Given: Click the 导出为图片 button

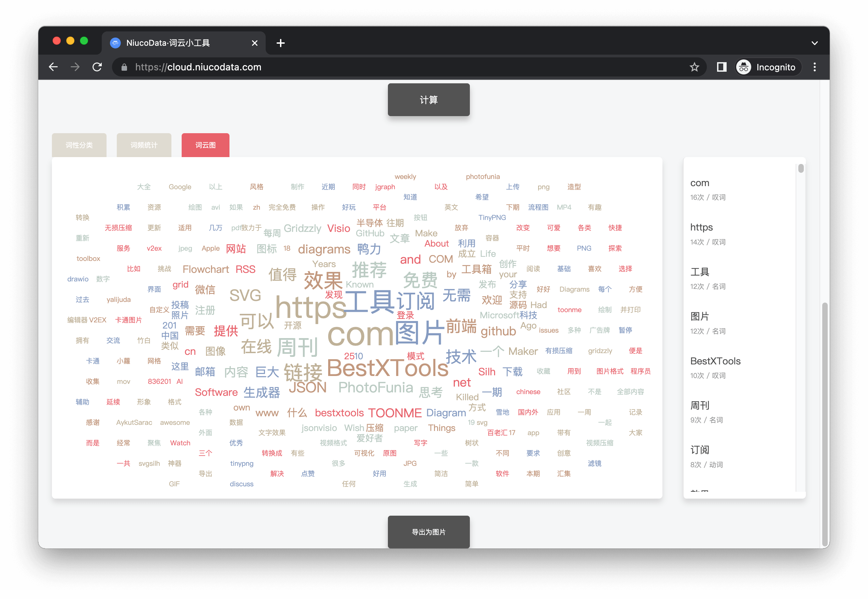Looking at the screenshot, I should [429, 532].
